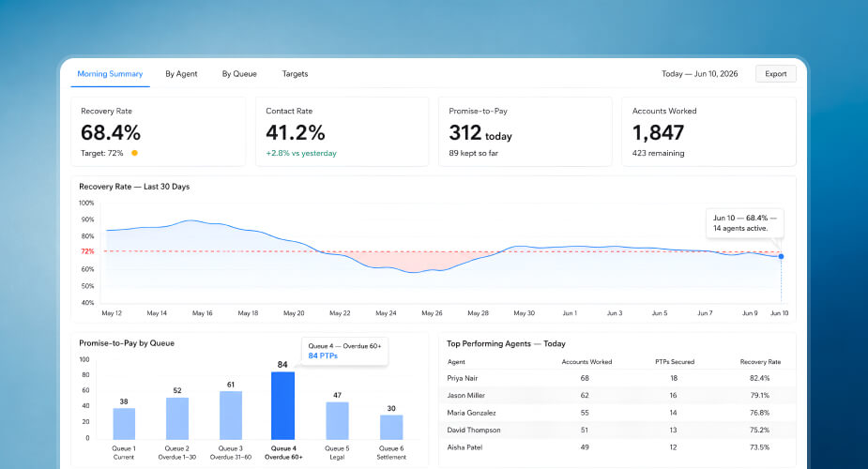Select the Queue 6 Settlement bar

point(391,427)
